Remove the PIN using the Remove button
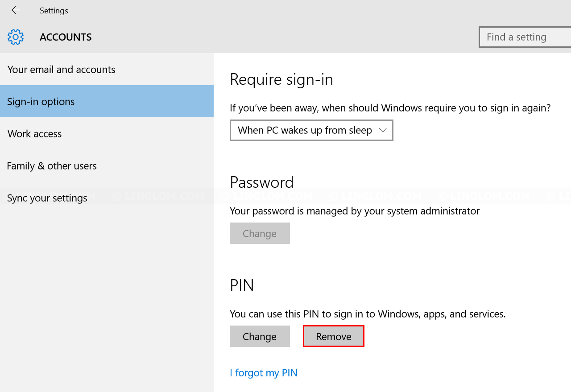This screenshot has width=571, height=392. (334, 336)
